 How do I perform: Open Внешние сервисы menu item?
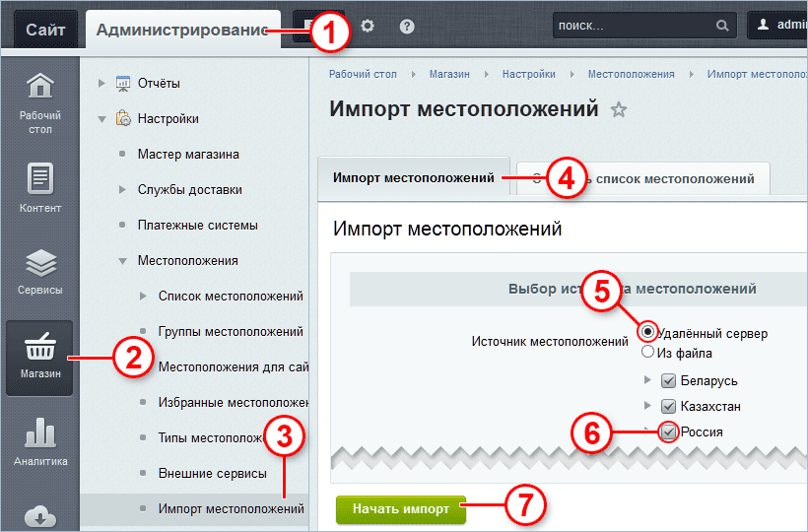coord(212,473)
